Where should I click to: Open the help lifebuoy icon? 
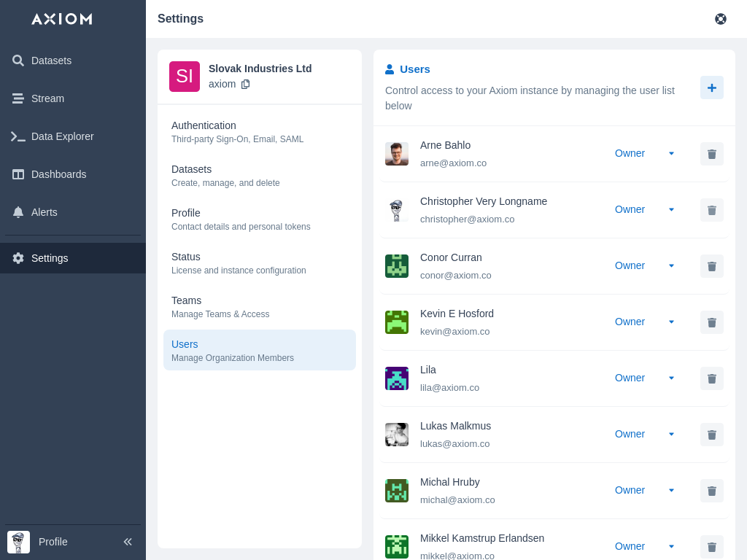[720, 19]
